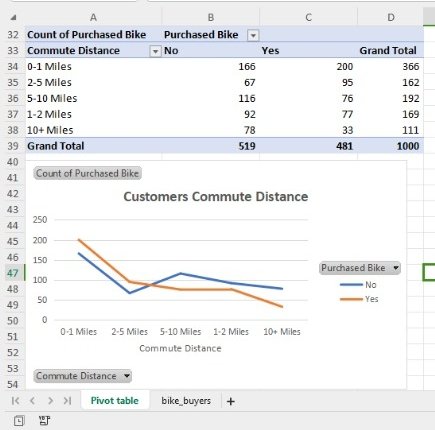The image size is (435, 430).
Task: Select column A header
Action: (93, 17)
